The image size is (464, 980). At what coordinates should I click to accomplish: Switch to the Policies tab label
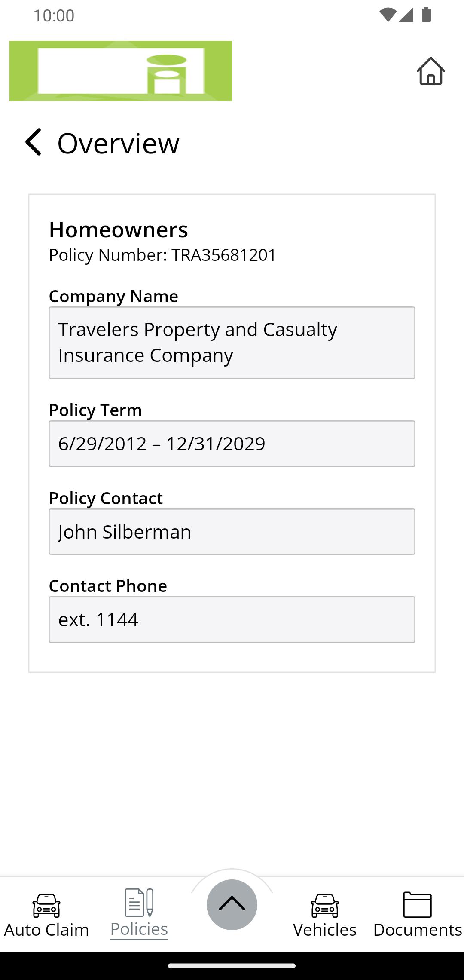(x=139, y=929)
